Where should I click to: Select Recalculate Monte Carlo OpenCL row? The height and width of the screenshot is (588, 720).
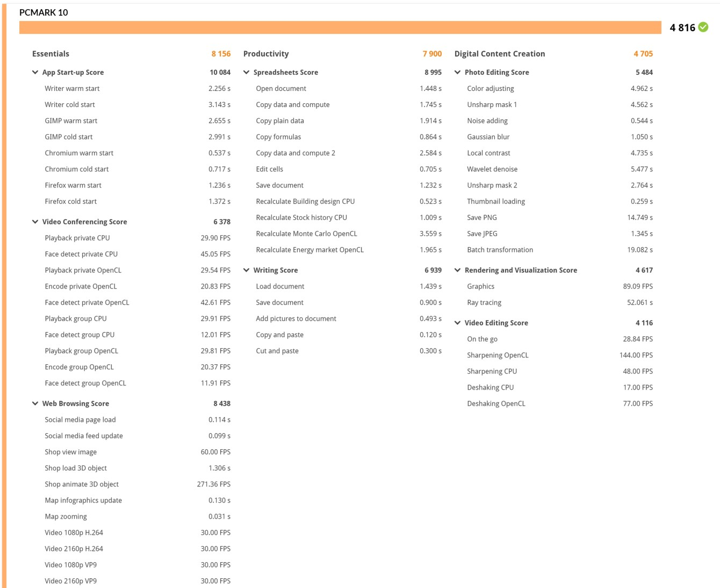349,233
